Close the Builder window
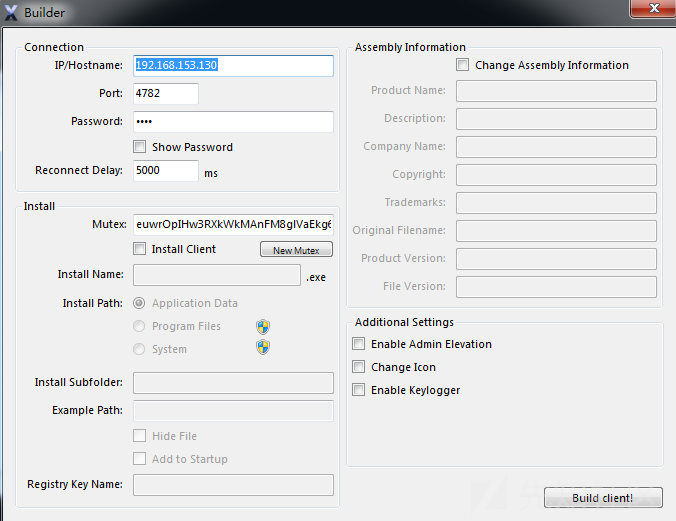 654,8
